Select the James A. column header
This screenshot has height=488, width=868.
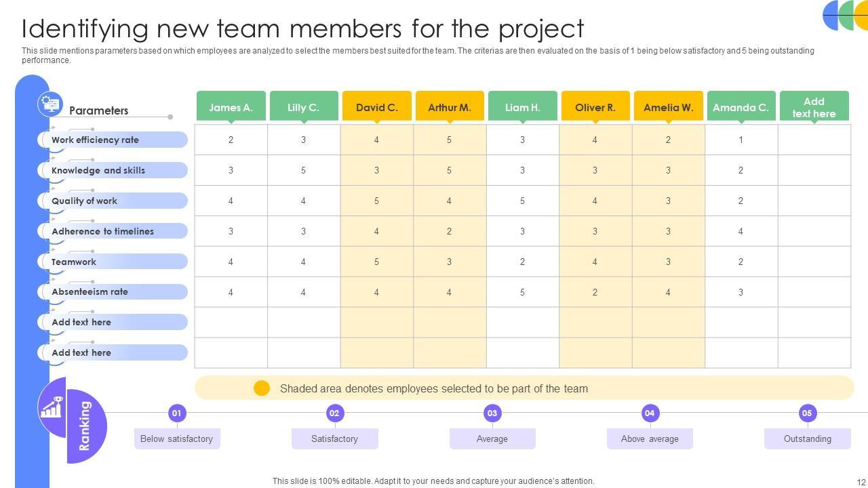pyautogui.click(x=231, y=107)
